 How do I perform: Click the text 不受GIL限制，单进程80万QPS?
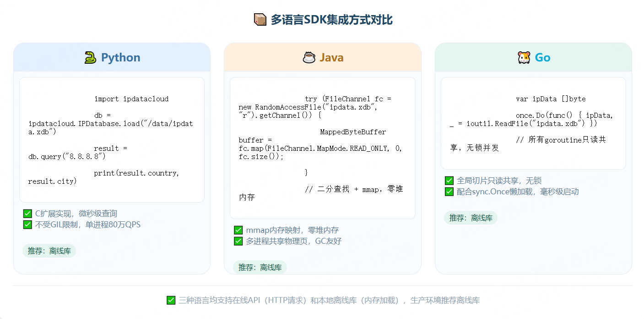[88, 225]
